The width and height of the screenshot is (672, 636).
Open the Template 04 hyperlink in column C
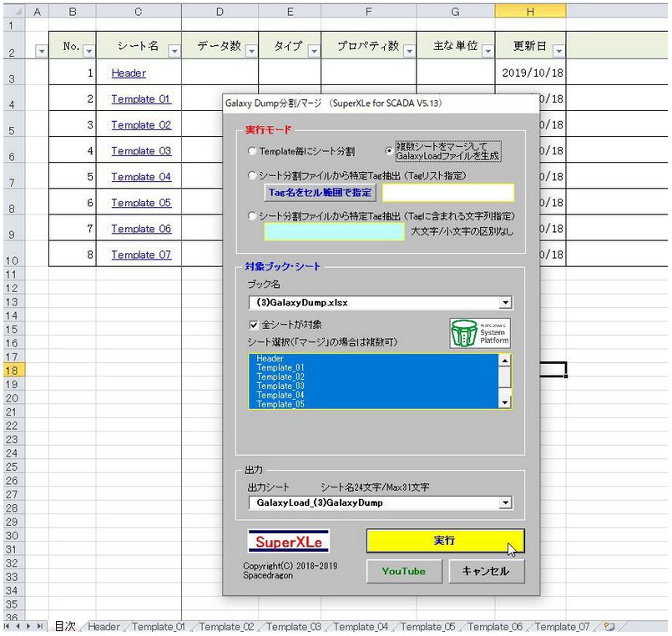click(141, 177)
